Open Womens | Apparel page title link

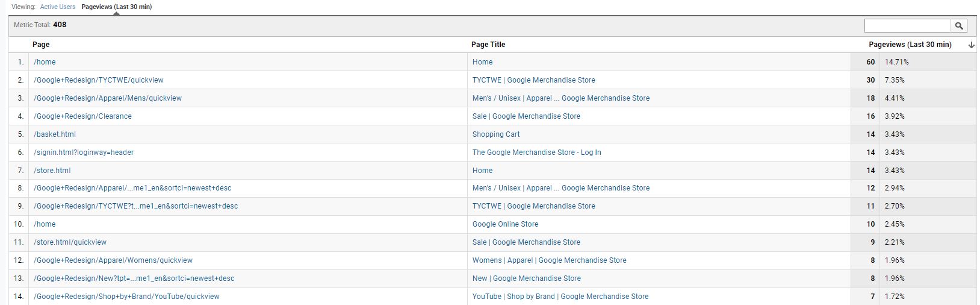click(x=549, y=260)
